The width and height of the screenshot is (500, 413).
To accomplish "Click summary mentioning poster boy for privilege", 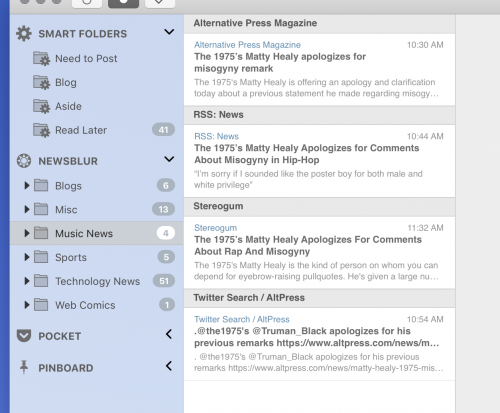I will pos(308,179).
